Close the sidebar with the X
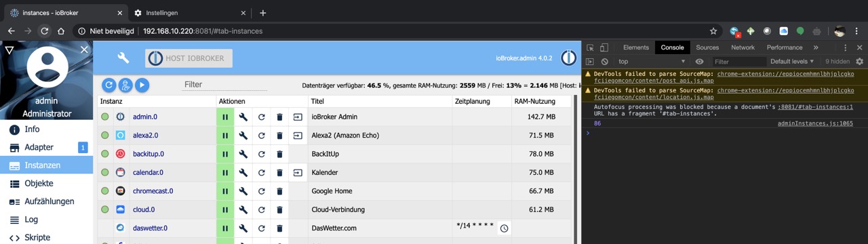868x244 pixels. pyautogui.click(x=84, y=49)
